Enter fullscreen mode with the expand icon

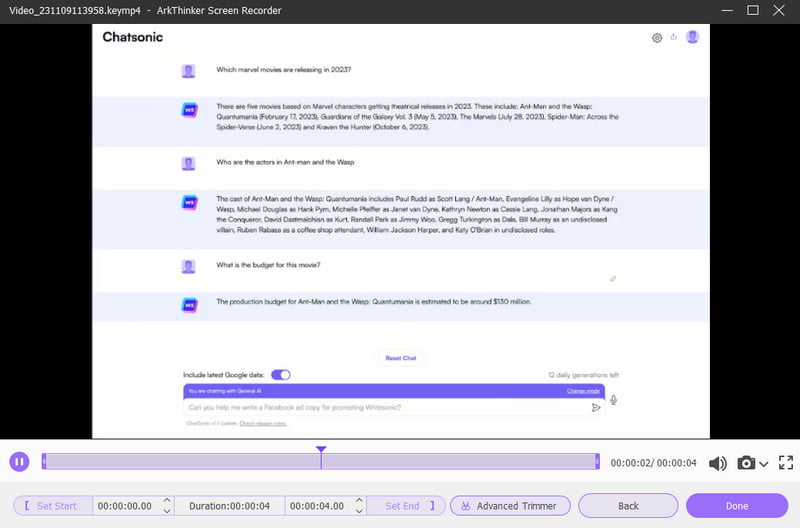(x=786, y=463)
